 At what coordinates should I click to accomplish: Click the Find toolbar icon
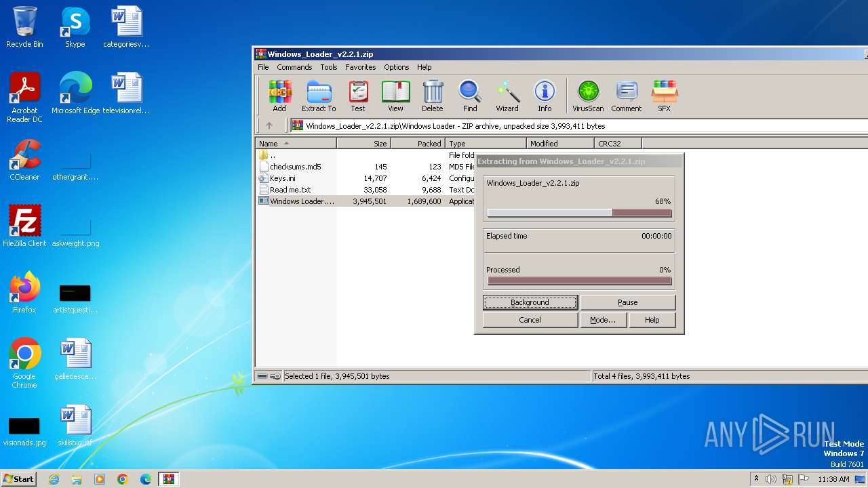pyautogui.click(x=470, y=96)
